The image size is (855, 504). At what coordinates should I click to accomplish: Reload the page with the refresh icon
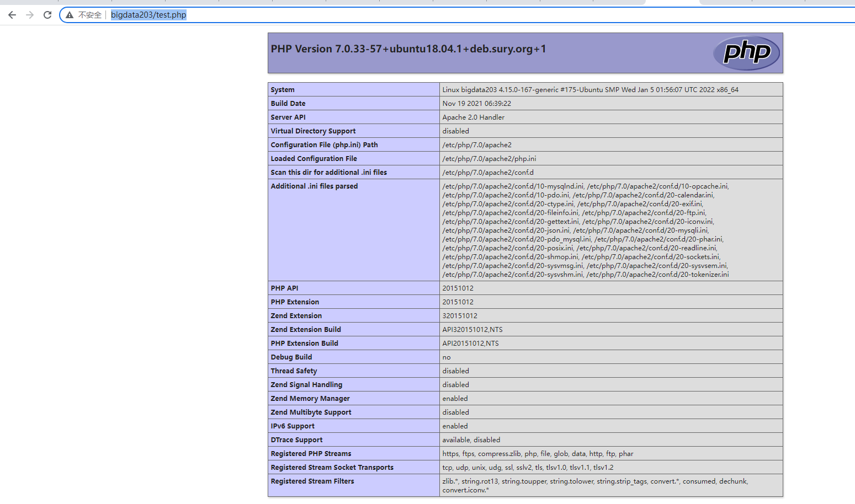coord(47,15)
